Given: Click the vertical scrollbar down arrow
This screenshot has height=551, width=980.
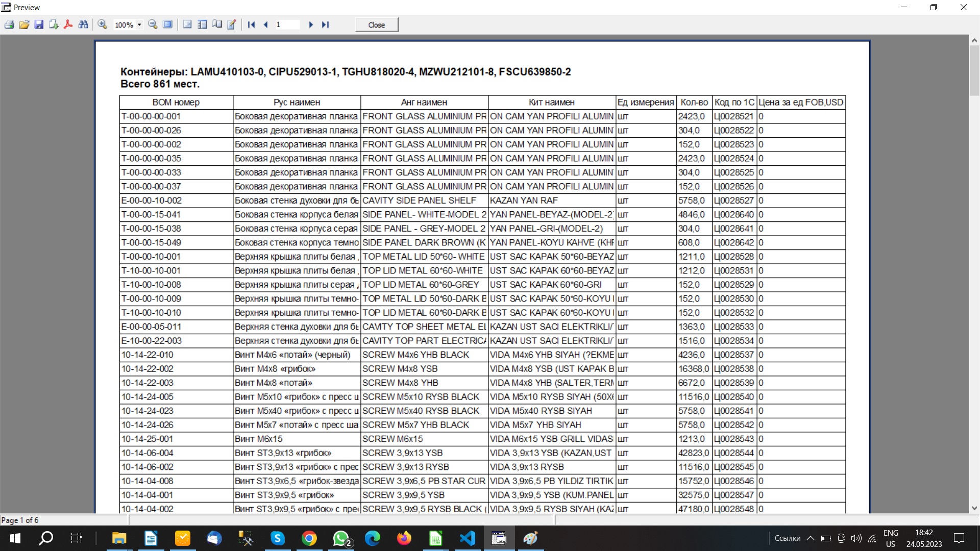Looking at the screenshot, I should click(x=974, y=508).
